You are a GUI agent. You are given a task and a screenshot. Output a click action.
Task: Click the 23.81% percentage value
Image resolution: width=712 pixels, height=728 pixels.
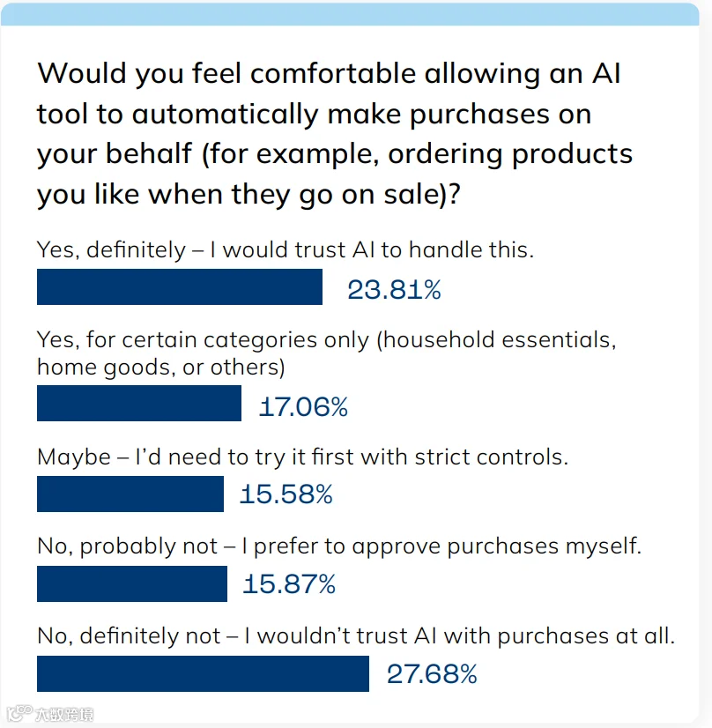pyautogui.click(x=394, y=290)
